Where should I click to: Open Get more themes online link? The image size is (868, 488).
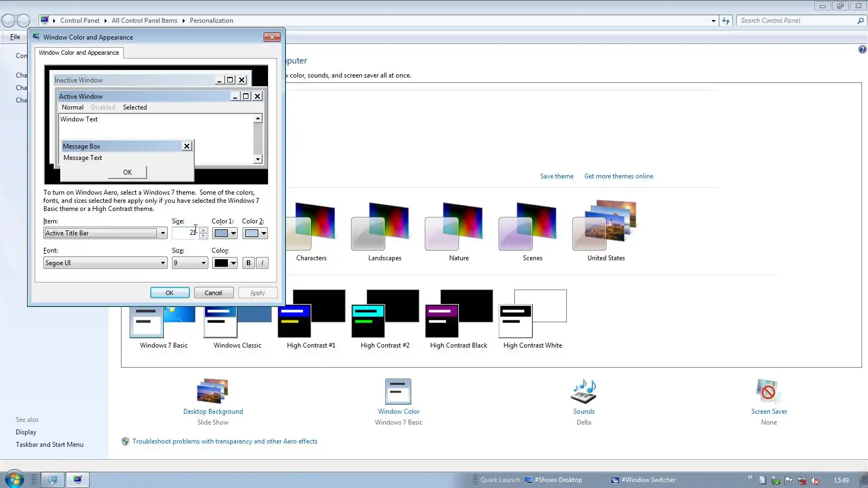(x=618, y=176)
